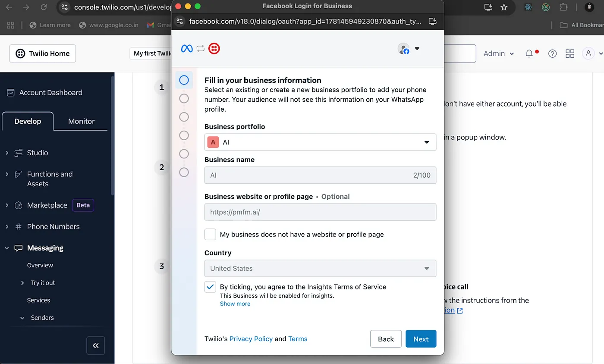Check 'My business does not have a website'

click(210, 234)
